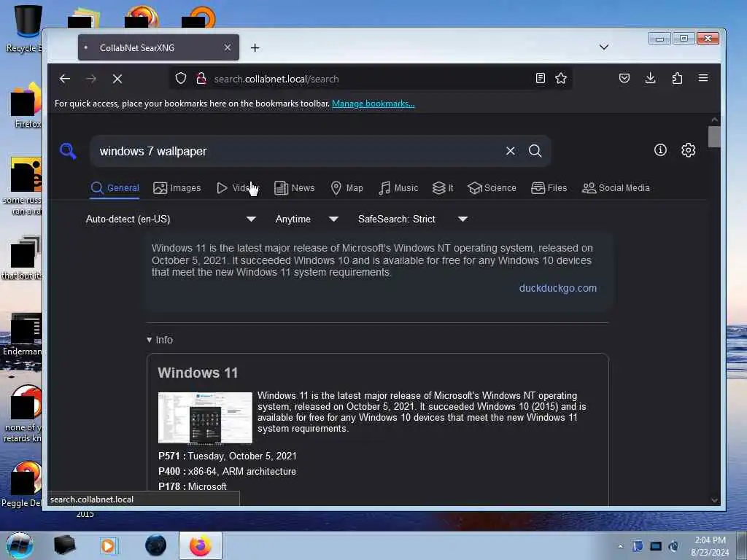Screen dimensions: 747x560
Task: Select the 'P178 : Microsoft' row
Action: coord(193,486)
